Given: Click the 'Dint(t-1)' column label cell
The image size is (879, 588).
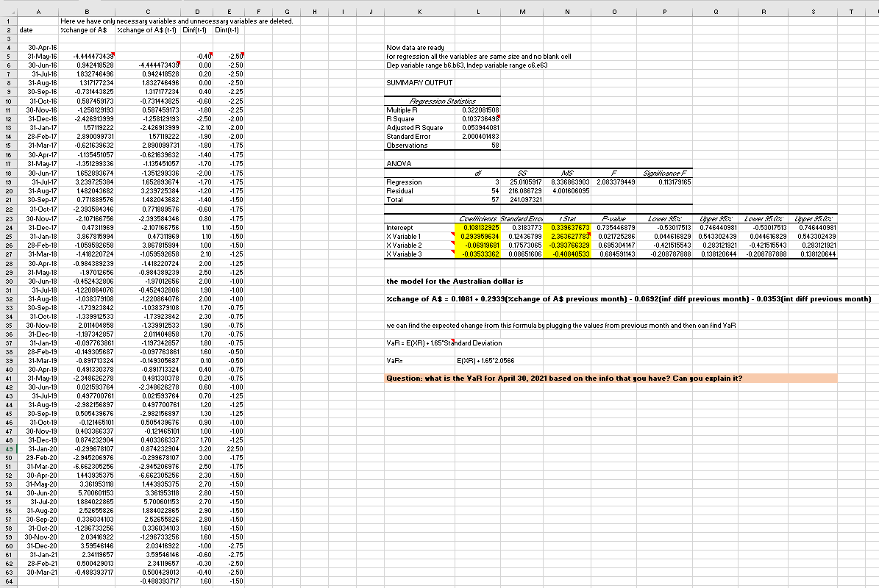Looking at the screenshot, I should 227,30.
